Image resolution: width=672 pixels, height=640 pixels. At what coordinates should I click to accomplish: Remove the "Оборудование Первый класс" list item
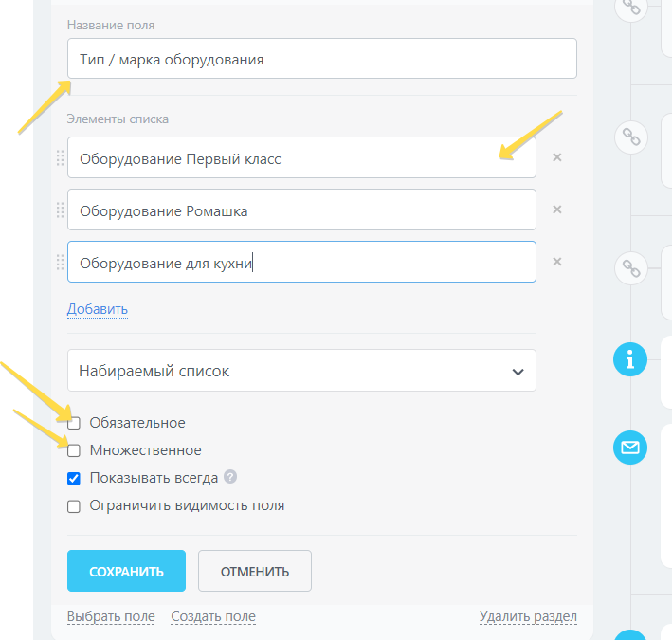557,157
